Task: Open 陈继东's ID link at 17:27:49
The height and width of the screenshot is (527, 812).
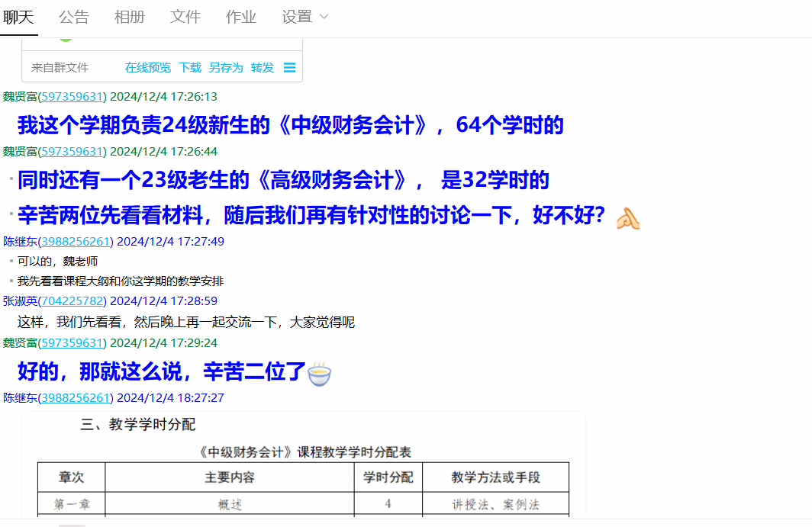Action: click(x=76, y=242)
